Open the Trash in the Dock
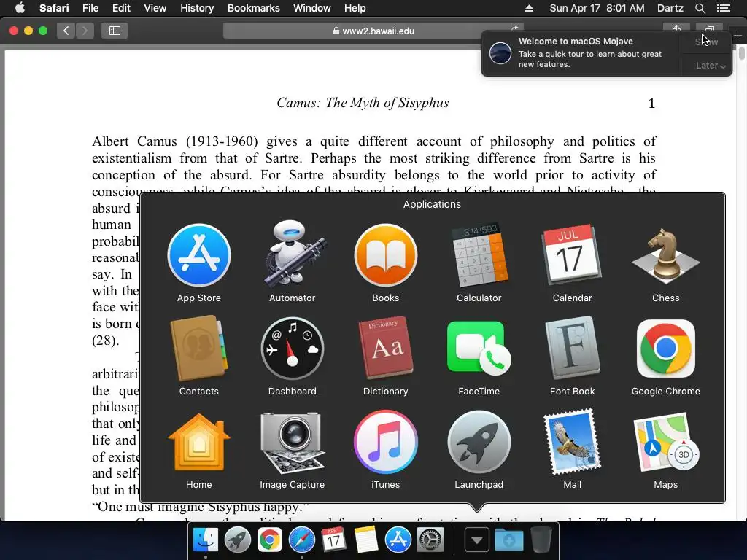 [x=541, y=540]
